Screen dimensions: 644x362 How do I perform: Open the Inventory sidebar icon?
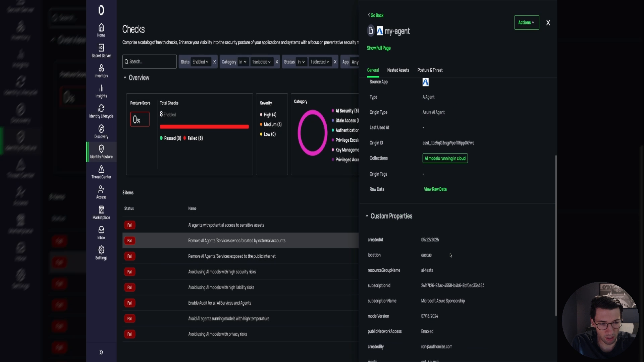[101, 70]
